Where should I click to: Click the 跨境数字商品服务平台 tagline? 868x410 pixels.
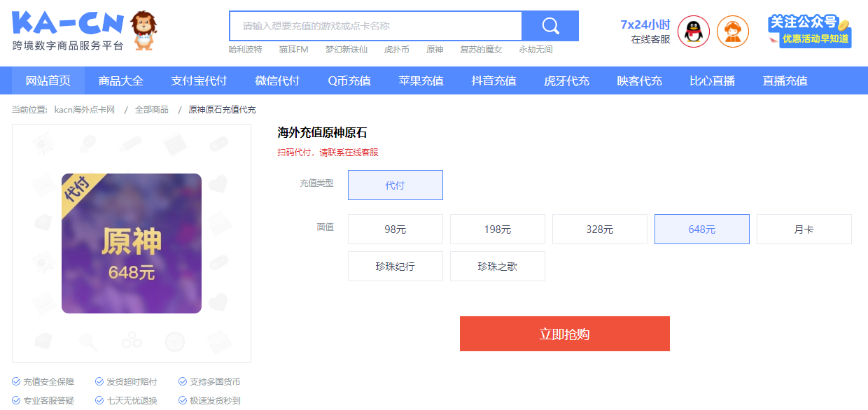tap(68, 45)
